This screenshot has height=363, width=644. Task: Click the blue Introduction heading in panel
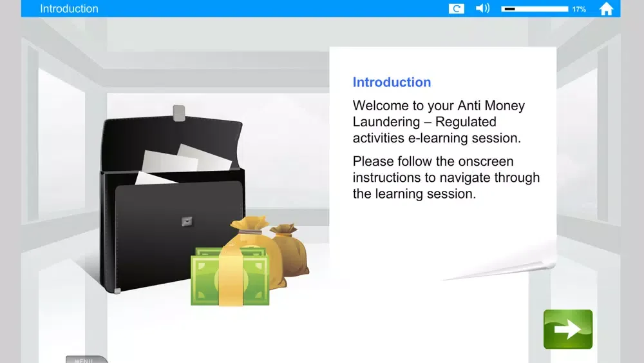point(392,83)
